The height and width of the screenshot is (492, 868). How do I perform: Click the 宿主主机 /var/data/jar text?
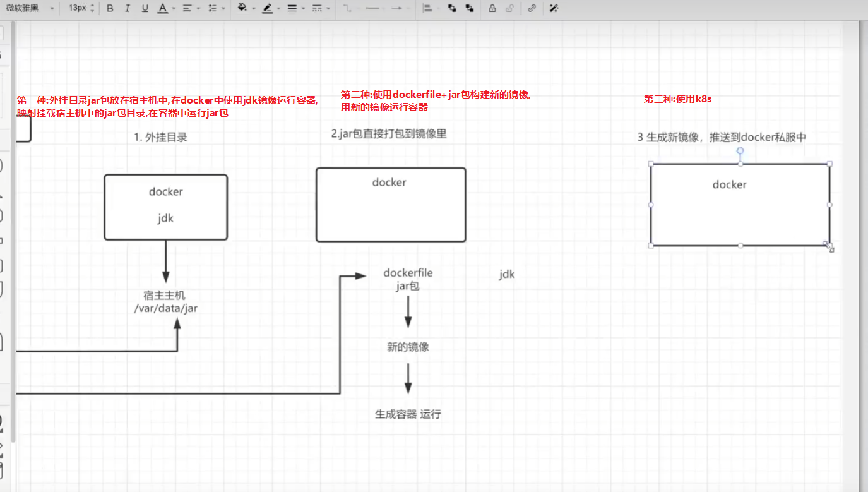click(165, 302)
